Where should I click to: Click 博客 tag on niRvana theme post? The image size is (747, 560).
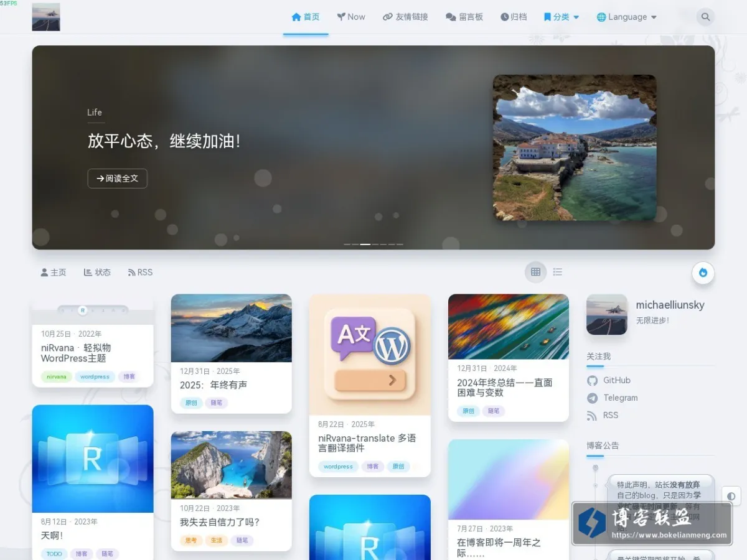coord(129,376)
